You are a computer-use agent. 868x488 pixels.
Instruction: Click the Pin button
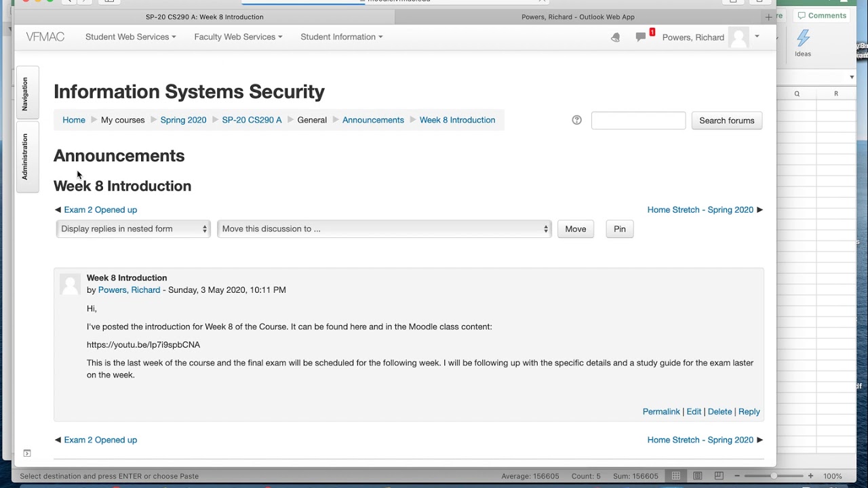619,229
